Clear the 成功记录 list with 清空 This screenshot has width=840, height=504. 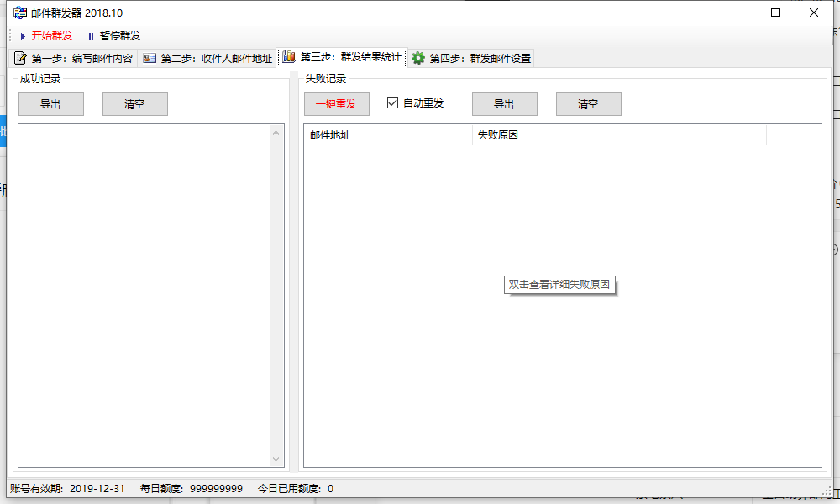coord(135,104)
